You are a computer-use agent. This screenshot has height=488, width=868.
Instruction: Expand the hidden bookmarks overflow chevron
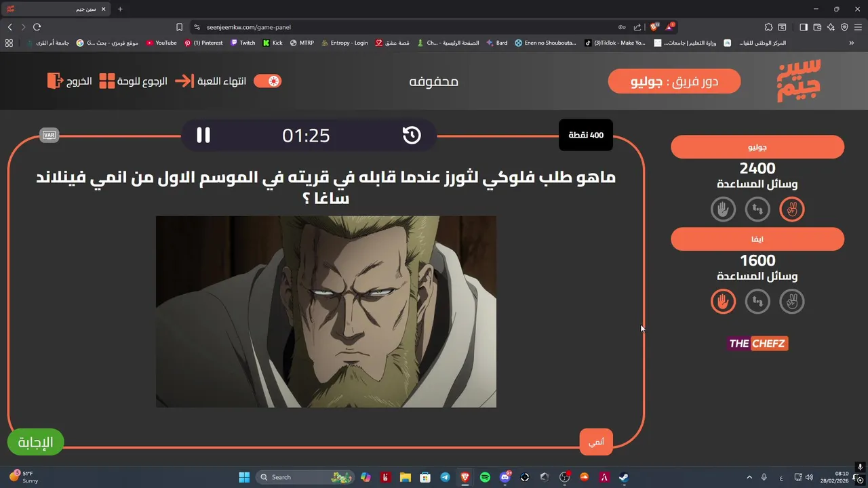pyautogui.click(x=852, y=43)
